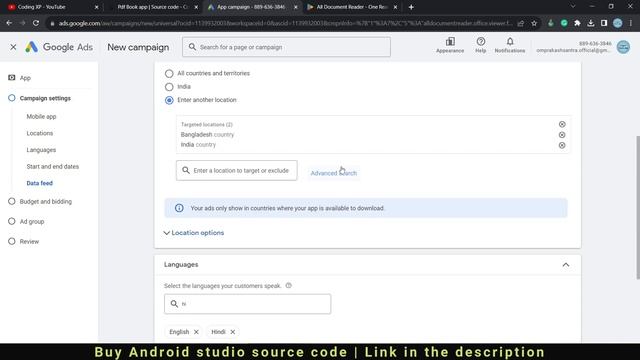Expand Location options
The height and width of the screenshot is (360, 640).
(194, 233)
